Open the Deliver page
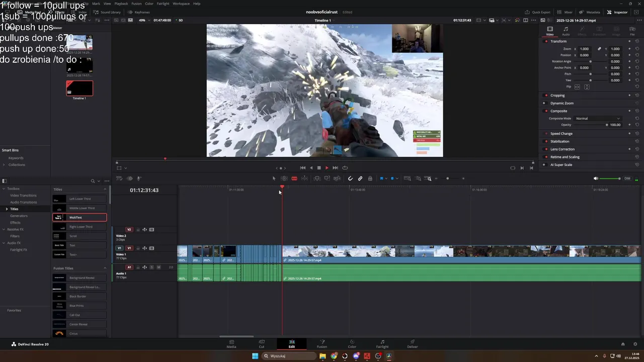 (x=413, y=344)
